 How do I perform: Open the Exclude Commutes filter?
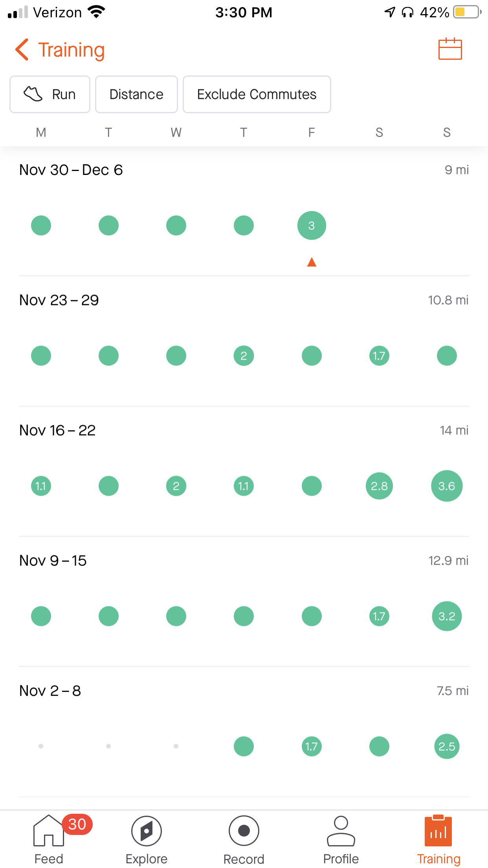tap(257, 94)
